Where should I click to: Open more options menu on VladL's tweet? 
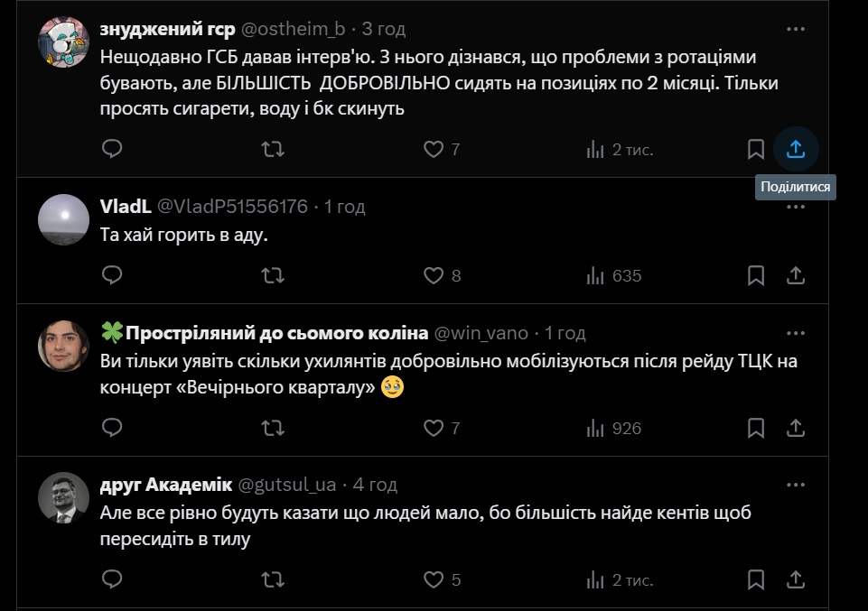tap(796, 207)
